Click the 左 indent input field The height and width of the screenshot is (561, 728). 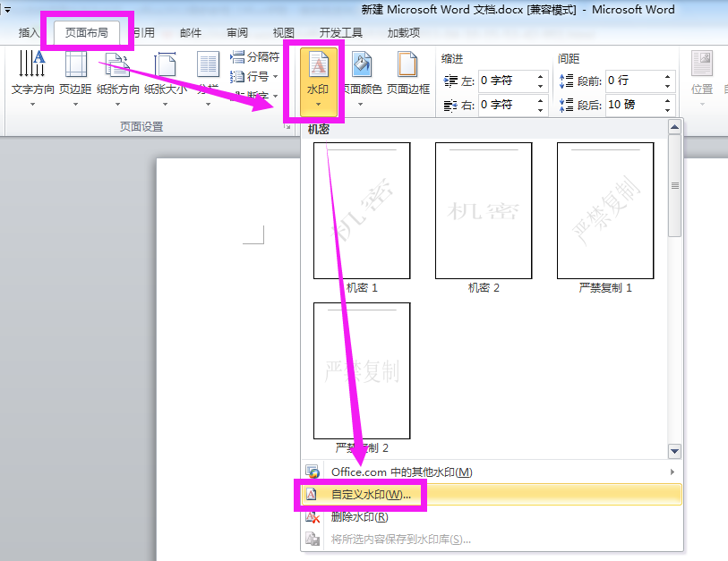click(x=508, y=81)
